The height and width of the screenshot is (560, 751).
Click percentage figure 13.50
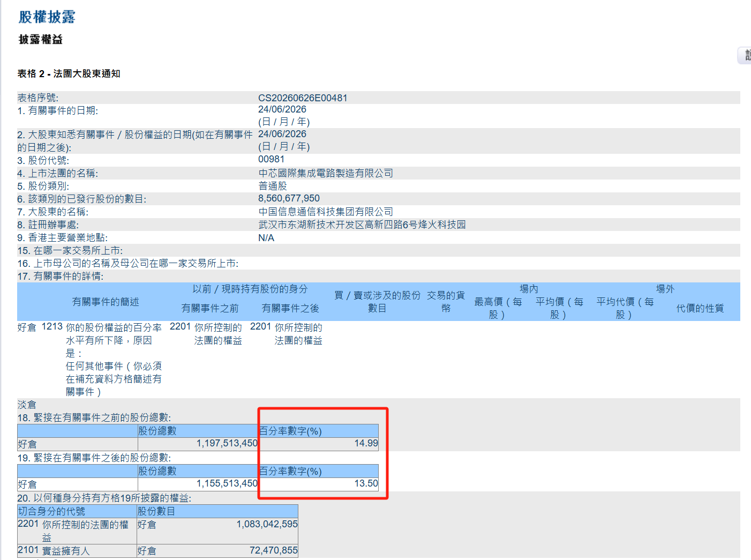(x=366, y=483)
